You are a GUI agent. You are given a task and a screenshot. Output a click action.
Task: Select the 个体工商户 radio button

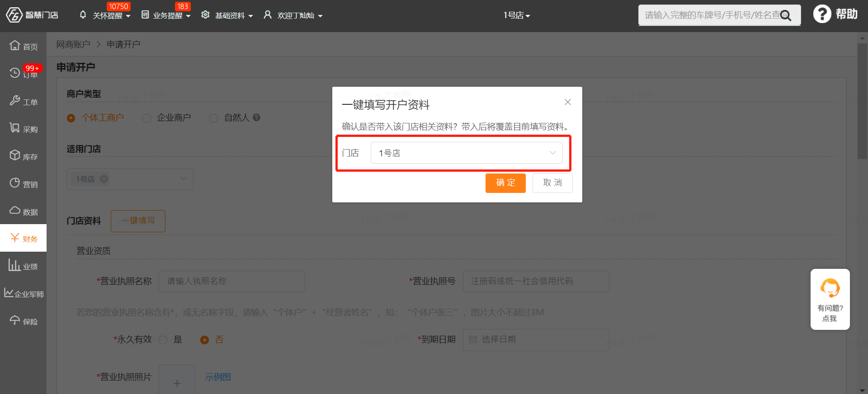coord(71,118)
